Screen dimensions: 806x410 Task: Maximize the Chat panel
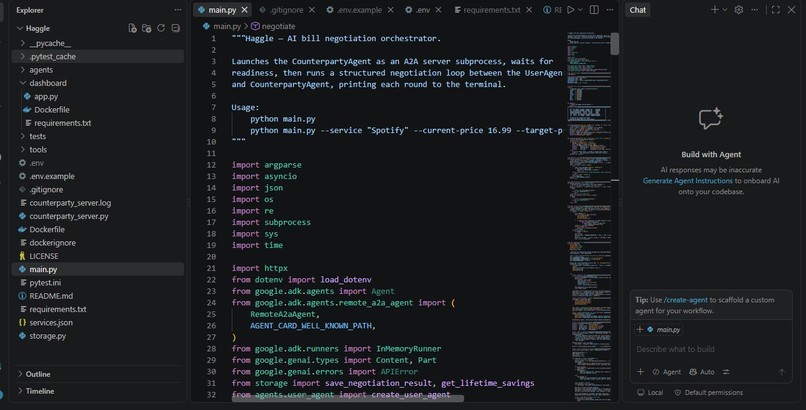point(776,10)
